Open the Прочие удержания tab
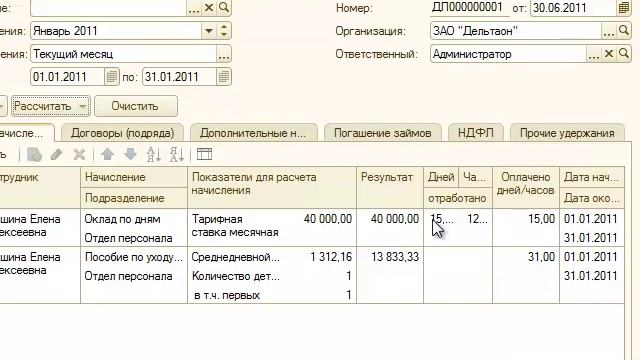 click(x=567, y=133)
